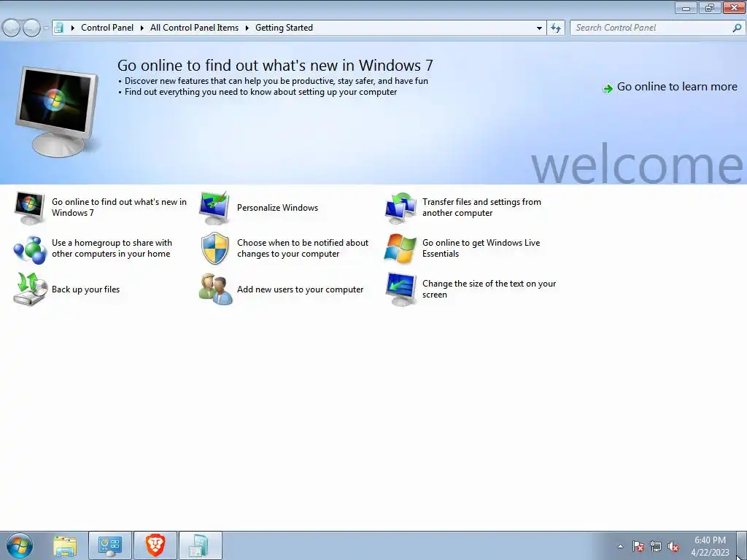Open the Windows Live Essentials flag icon
This screenshot has width=747, height=560.
point(400,249)
